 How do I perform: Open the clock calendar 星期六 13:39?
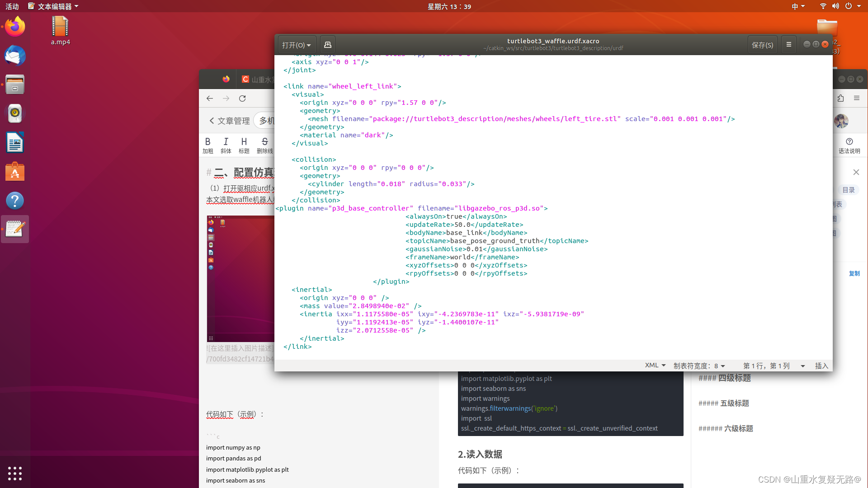tap(449, 6)
